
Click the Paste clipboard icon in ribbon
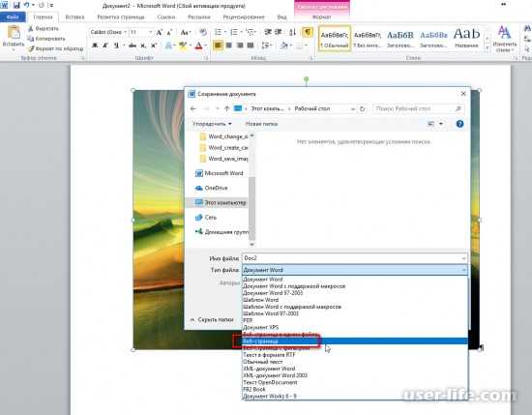point(14,33)
